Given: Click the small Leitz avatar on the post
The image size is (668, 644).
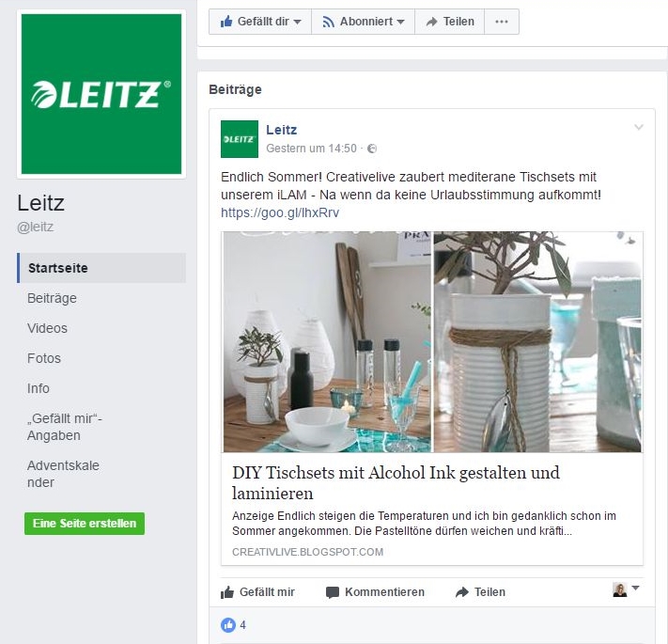Looking at the screenshot, I should (240, 139).
